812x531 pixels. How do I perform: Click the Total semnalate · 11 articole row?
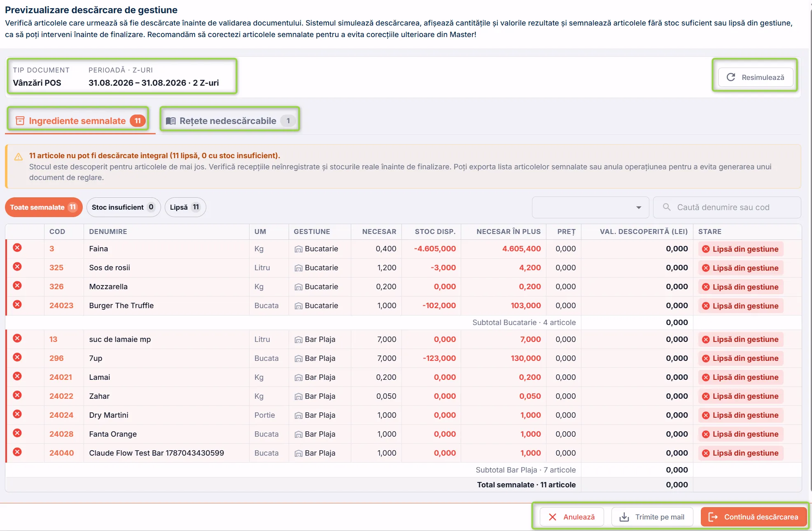click(404, 485)
